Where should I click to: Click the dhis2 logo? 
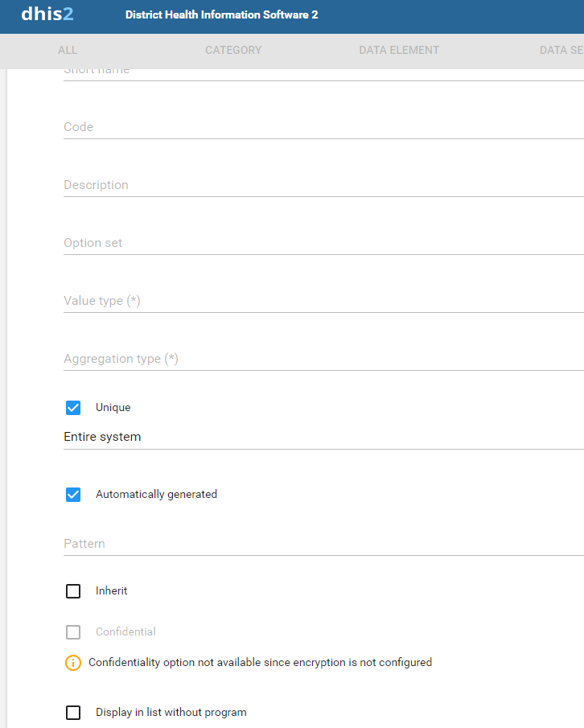click(47, 14)
